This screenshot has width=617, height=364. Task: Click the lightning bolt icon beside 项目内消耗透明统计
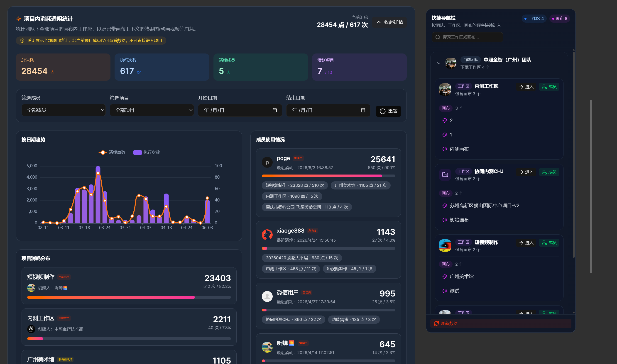pyautogui.click(x=19, y=19)
